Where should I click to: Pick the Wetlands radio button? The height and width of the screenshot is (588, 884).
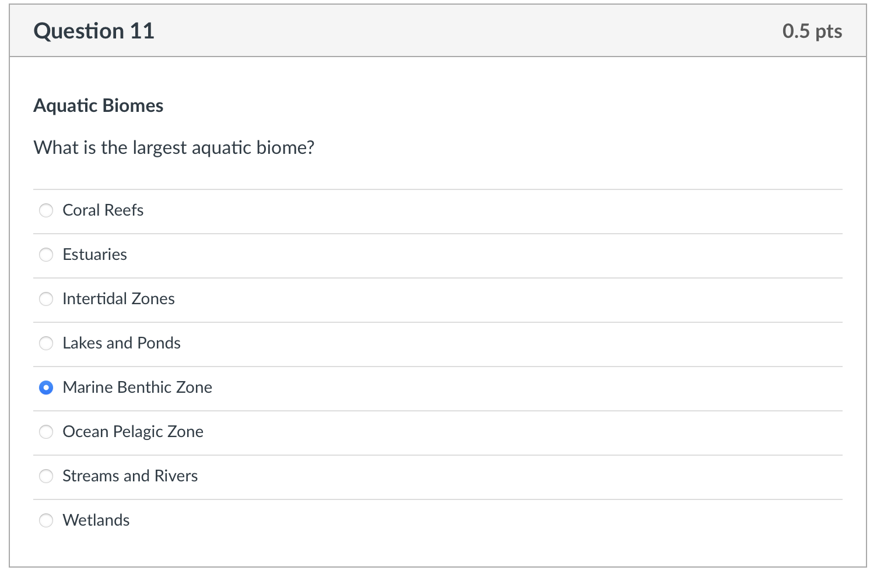pos(46,520)
